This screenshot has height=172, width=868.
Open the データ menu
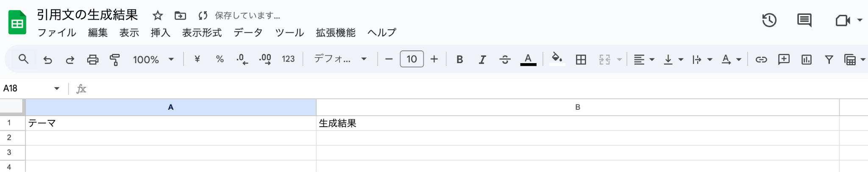pos(248,33)
